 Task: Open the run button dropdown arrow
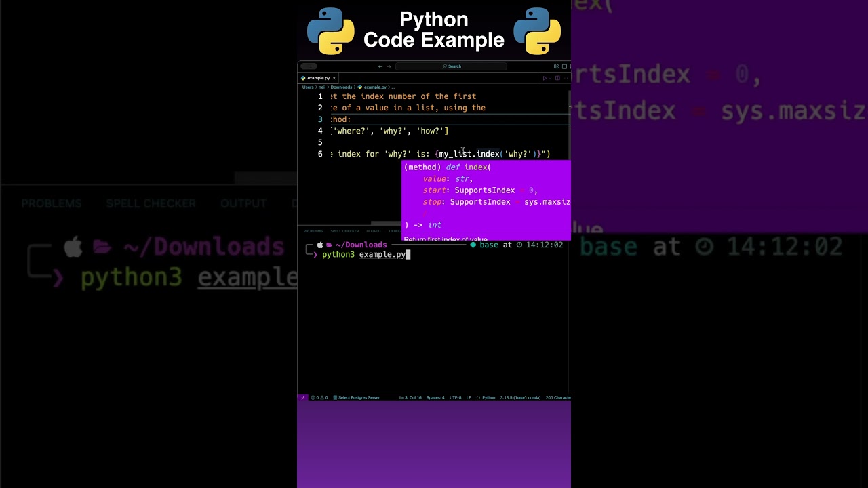[550, 78]
